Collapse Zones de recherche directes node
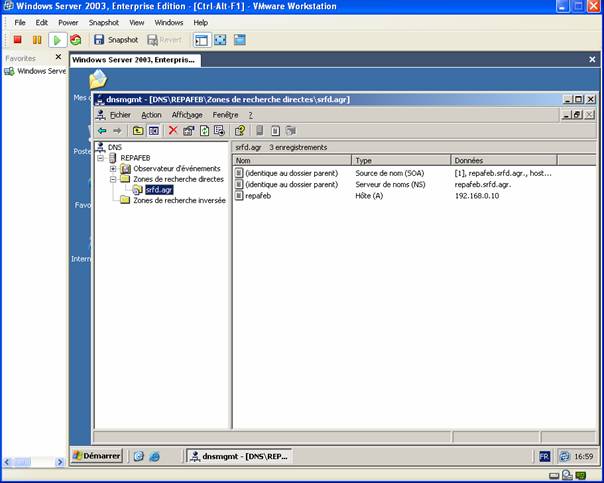Viewport: 604px width, 483px height. (x=113, y=179)
